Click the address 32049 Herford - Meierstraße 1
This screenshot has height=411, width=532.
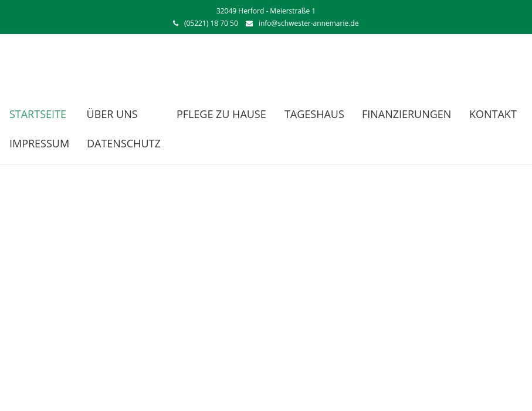pyautogui.click(x=266, y=11)
